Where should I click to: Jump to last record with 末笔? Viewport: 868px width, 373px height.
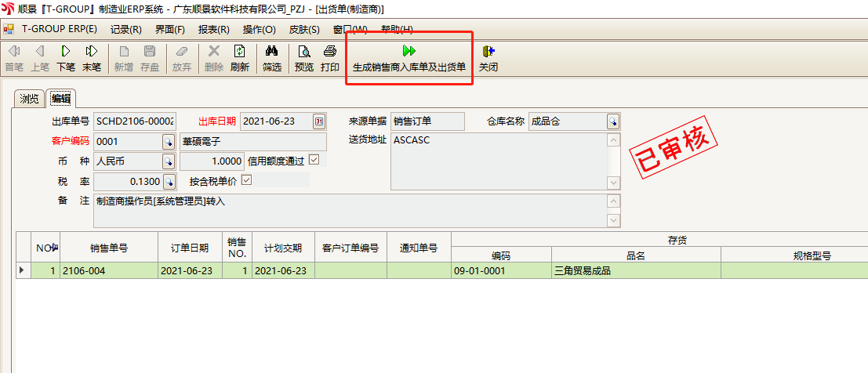(92, 58)
